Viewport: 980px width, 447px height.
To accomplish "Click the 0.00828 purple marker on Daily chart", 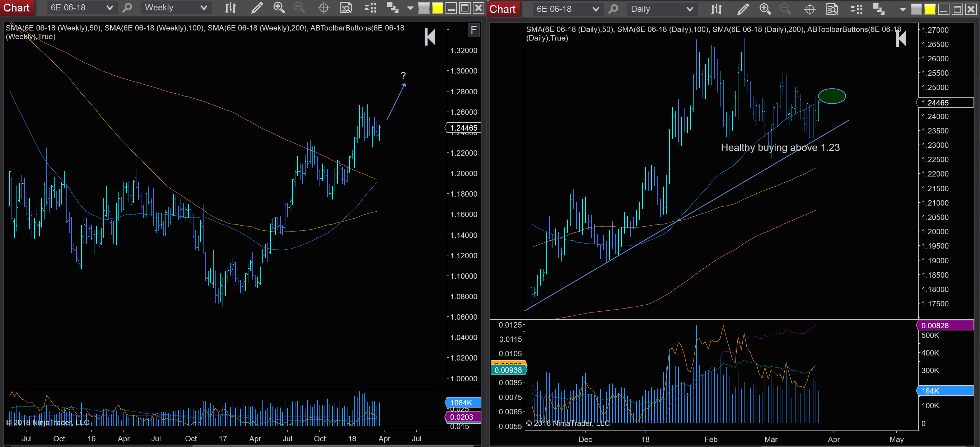I will pos(945,325).
